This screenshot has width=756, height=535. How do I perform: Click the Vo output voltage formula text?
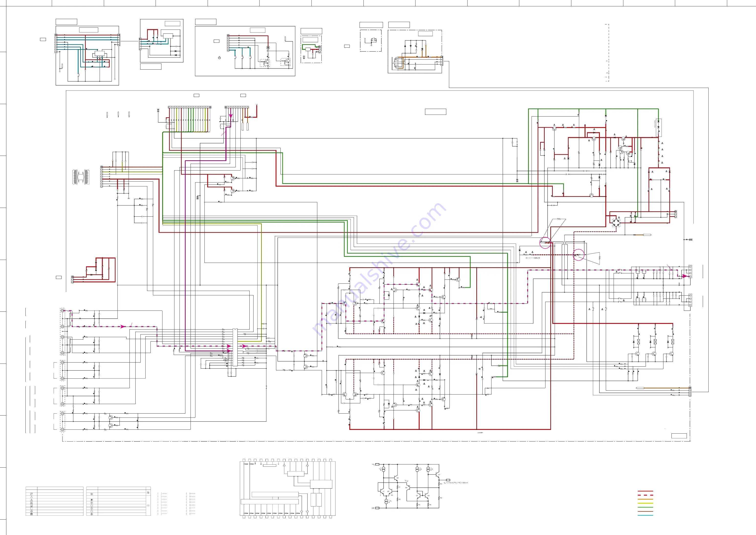pos(456,483)
